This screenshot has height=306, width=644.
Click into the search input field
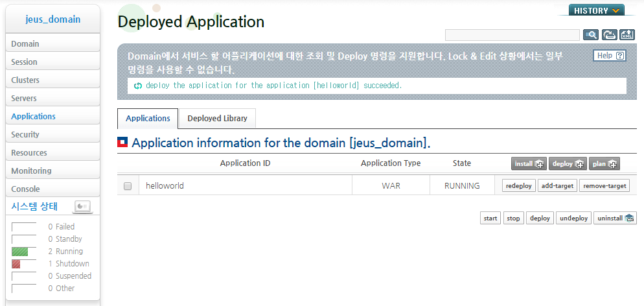click(512, 35)
